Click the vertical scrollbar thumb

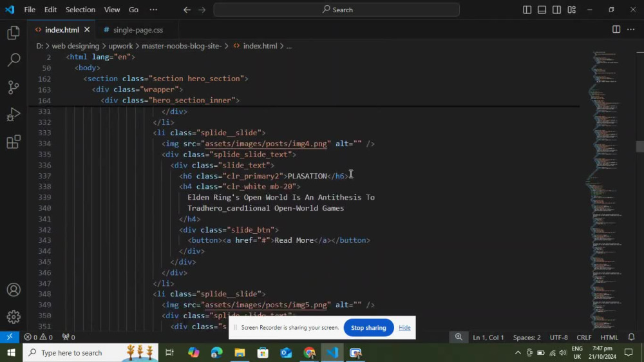click(639, 146)
